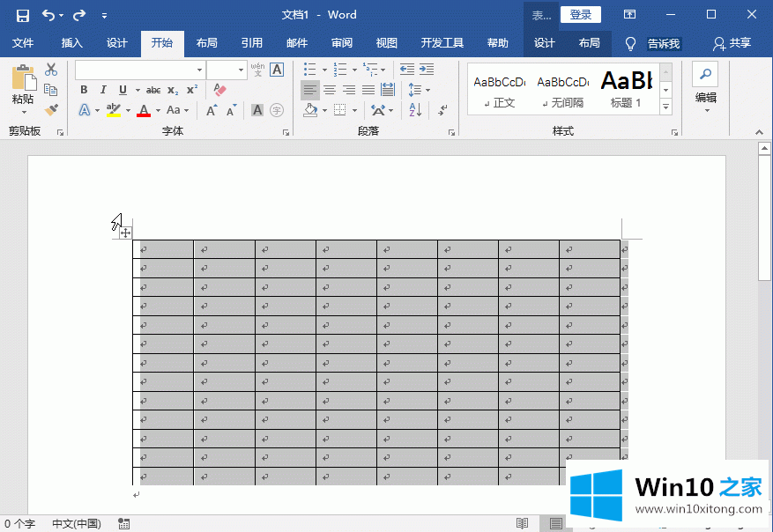This screenshot has height=532, width=773.
Task: Open the 编辑 Editing search menu
Action: pos(705,89)
